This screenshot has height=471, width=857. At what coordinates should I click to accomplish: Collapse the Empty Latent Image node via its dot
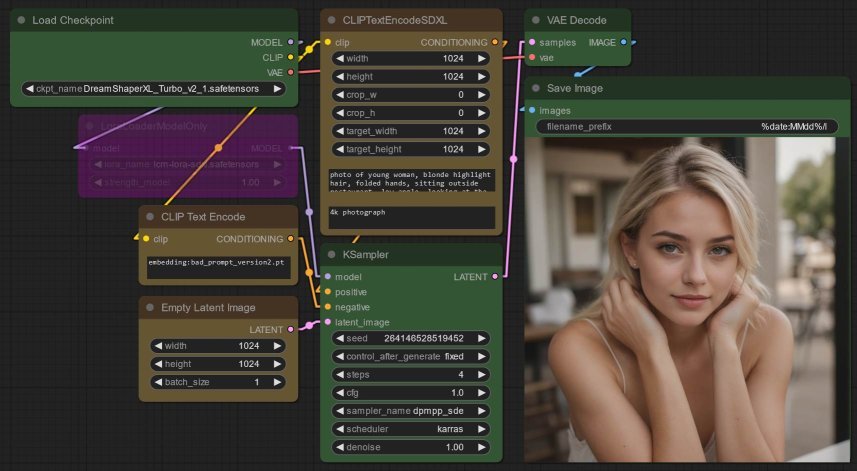click(150, 308)
